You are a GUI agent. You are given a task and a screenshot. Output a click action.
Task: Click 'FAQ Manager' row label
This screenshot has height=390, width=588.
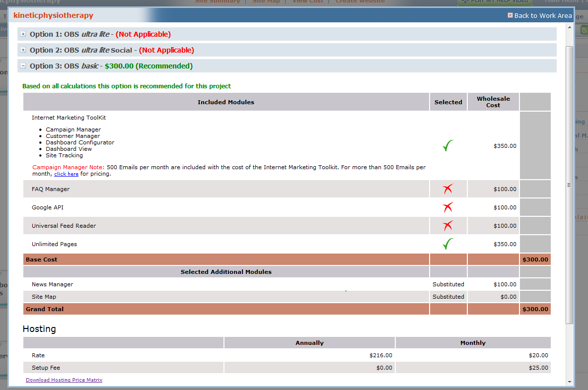point(51,189)
